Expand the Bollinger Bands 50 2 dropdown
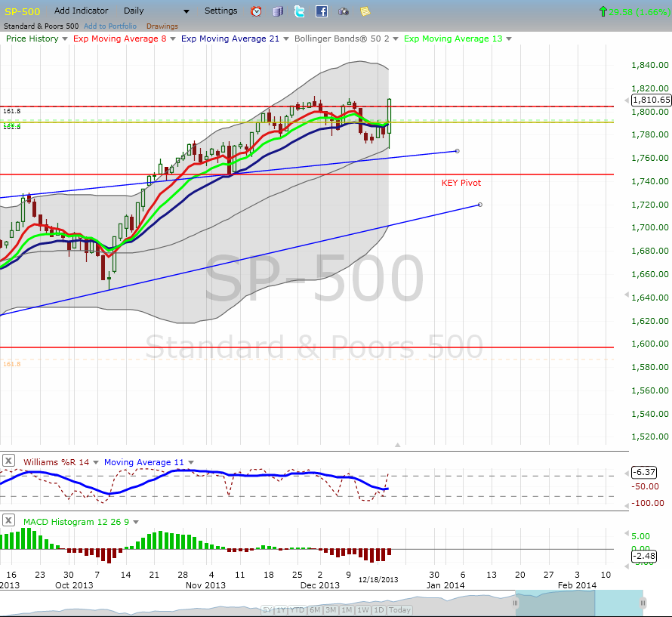672x617 pixels. click(x=396, y=39)
